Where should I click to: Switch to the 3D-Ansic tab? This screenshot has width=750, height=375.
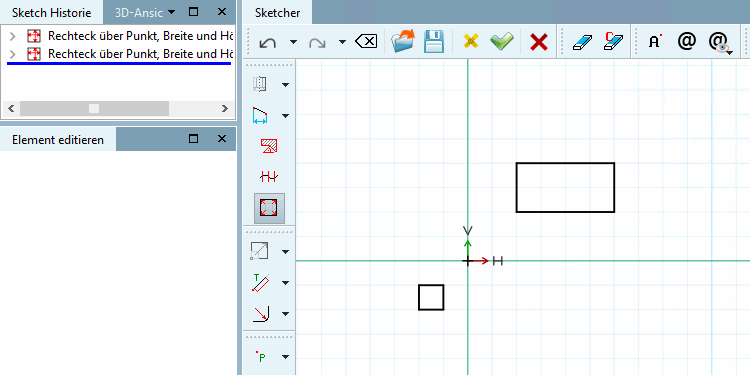(139, 12)
